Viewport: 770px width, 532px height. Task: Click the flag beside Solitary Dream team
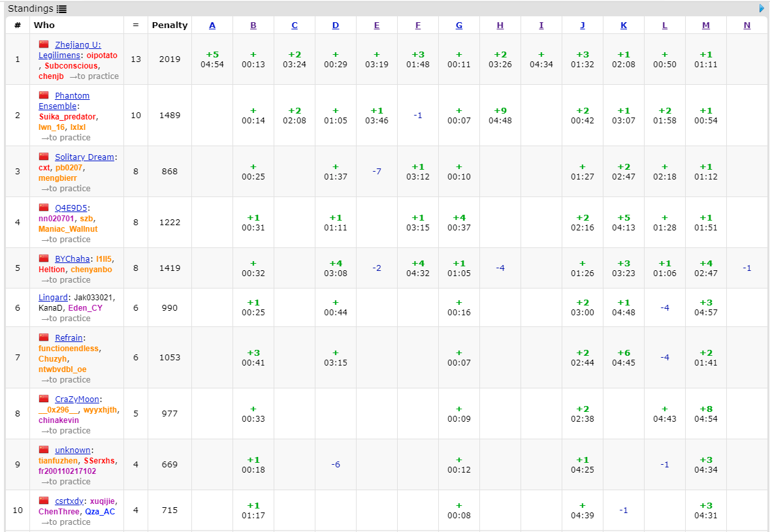44,157
